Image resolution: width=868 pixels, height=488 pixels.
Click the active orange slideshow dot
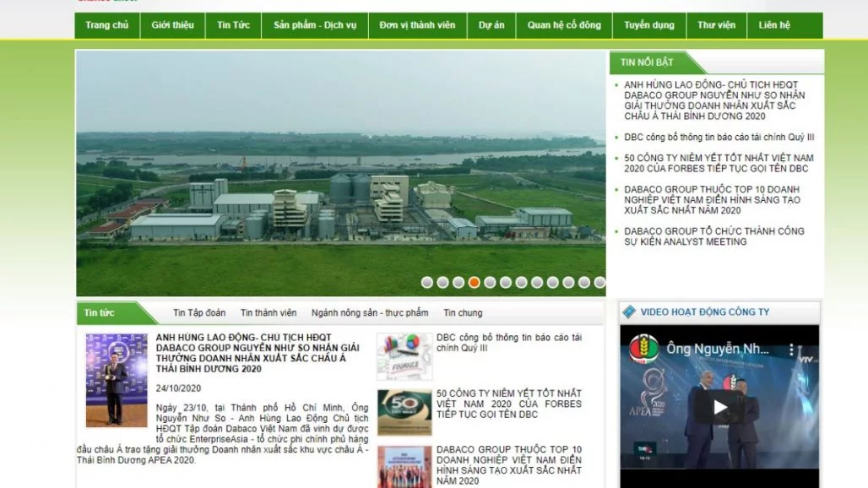coord(474,282)
